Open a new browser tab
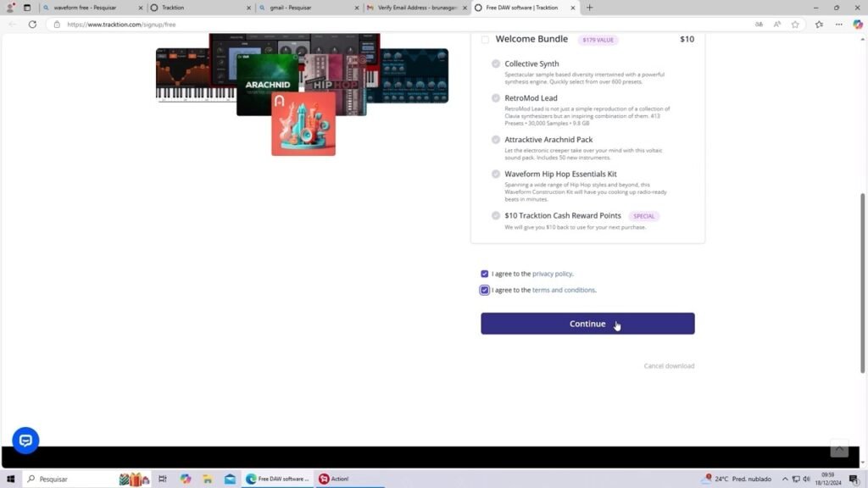Viewport: 868px width, 488px height. [x=590, y=8]
